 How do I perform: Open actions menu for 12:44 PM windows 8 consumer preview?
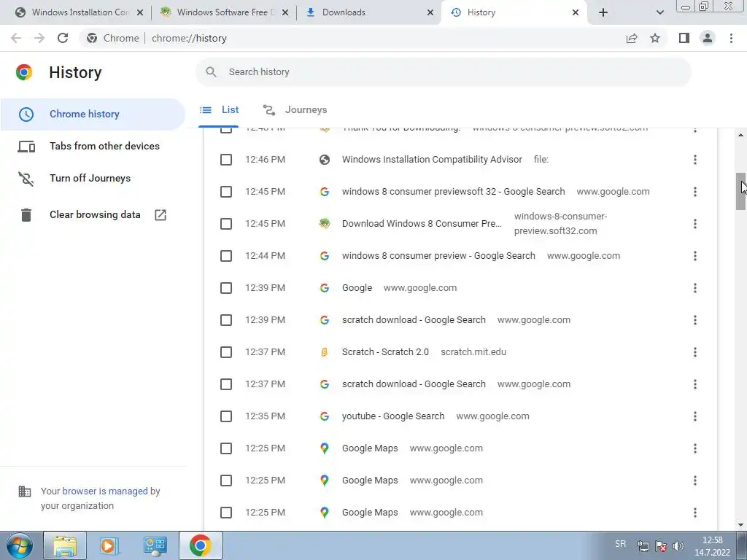[695, 256]
